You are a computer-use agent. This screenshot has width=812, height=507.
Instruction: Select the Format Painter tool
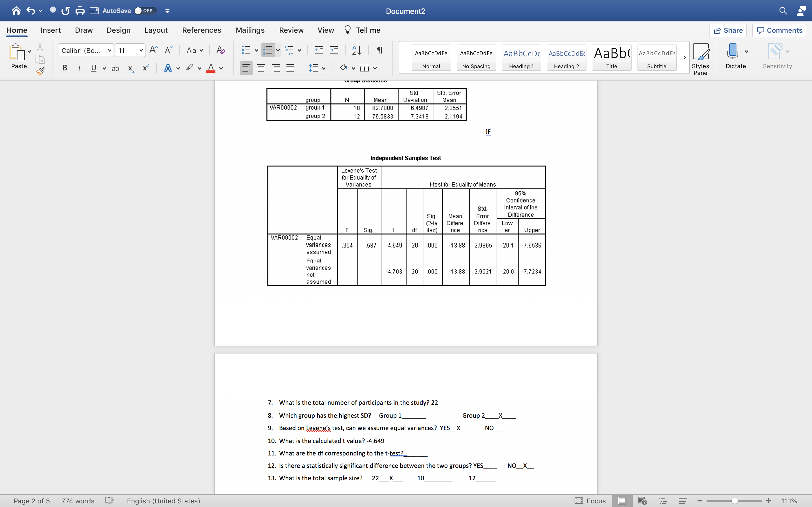pos(40,71)
